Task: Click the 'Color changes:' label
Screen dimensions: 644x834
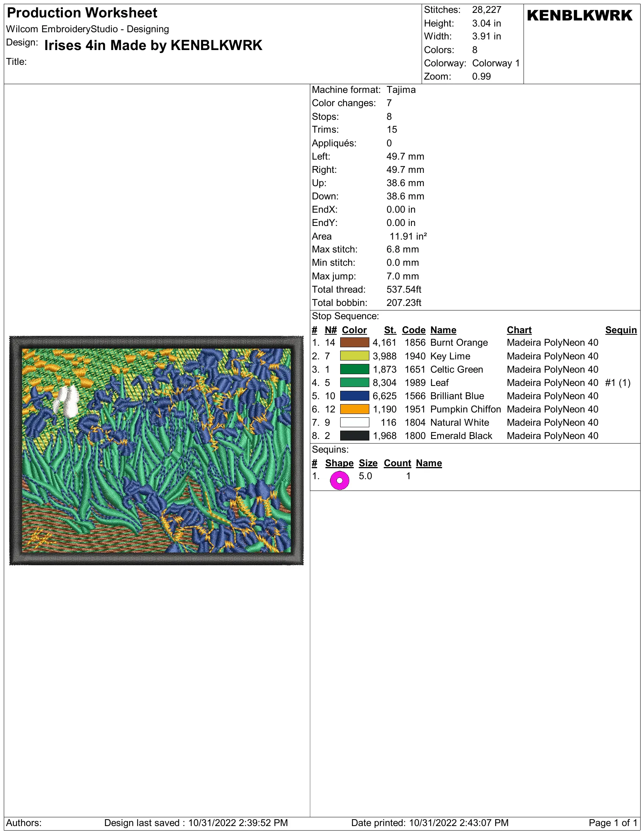Action: point(344,103)
